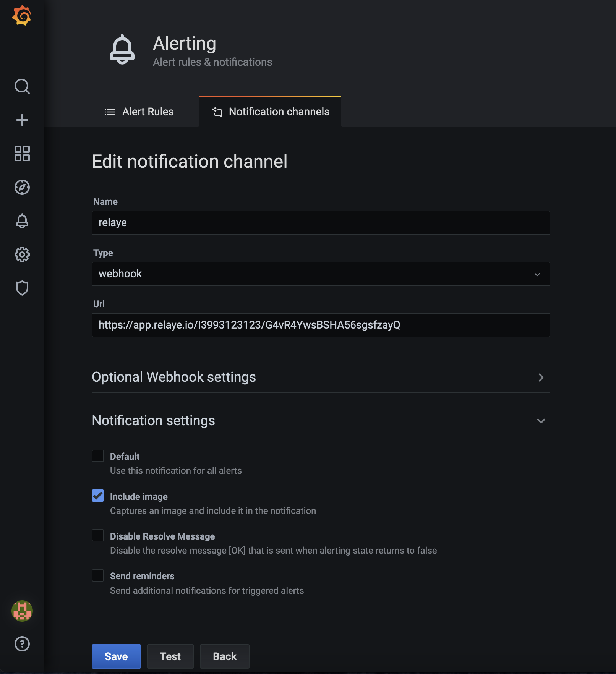The width and height of the screenshot is (616, 674).
Task: Open the search magnifier in sidebar
Action: (x=22, y=86)
